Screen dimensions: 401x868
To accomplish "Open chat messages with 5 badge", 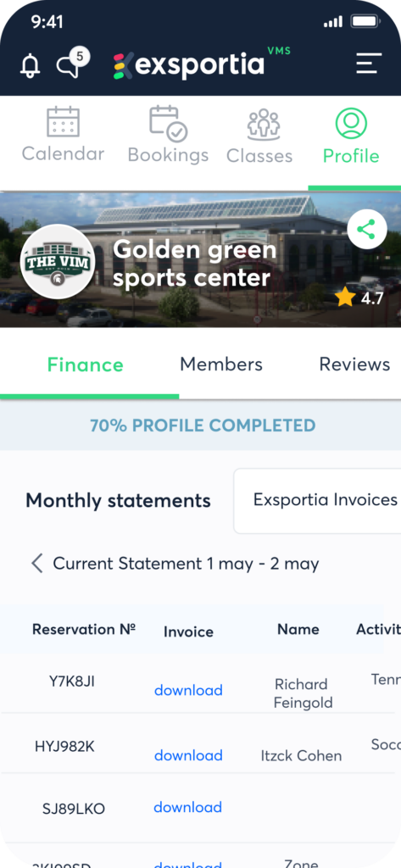I will click(x=73, y=63).
